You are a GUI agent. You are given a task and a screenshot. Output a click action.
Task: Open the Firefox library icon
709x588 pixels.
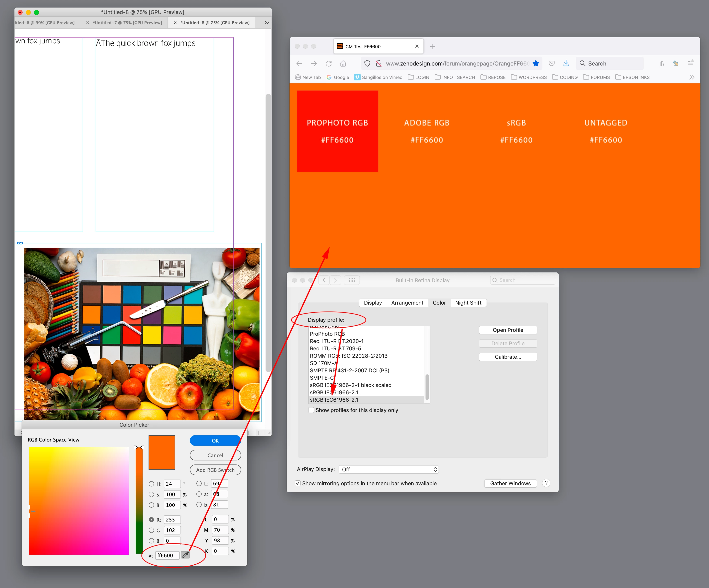tap(661, 63)
